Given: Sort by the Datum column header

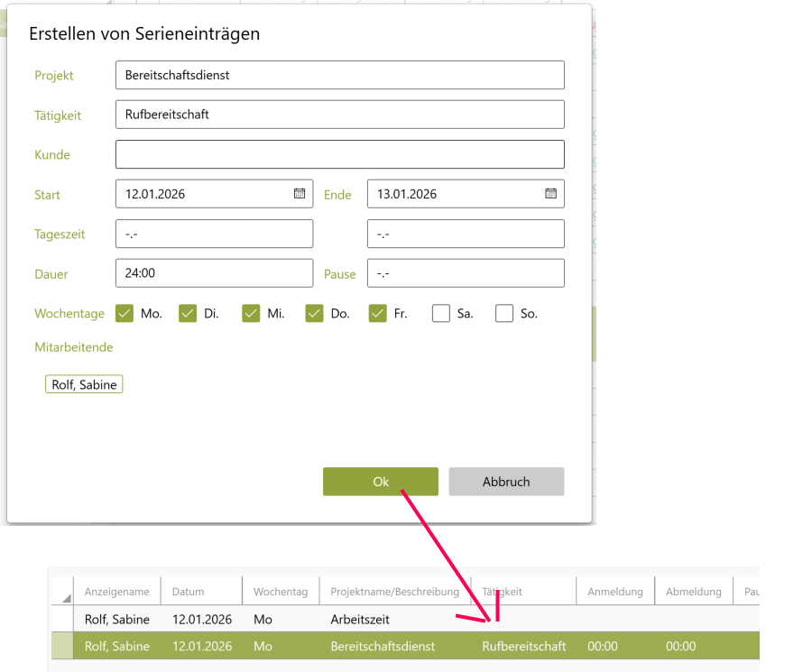Looking at the screenshot, I should 200,592.
